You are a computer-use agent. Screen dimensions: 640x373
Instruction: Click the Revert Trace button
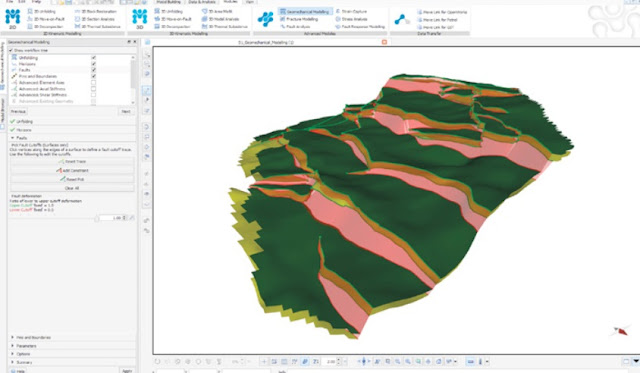(72, 162)
